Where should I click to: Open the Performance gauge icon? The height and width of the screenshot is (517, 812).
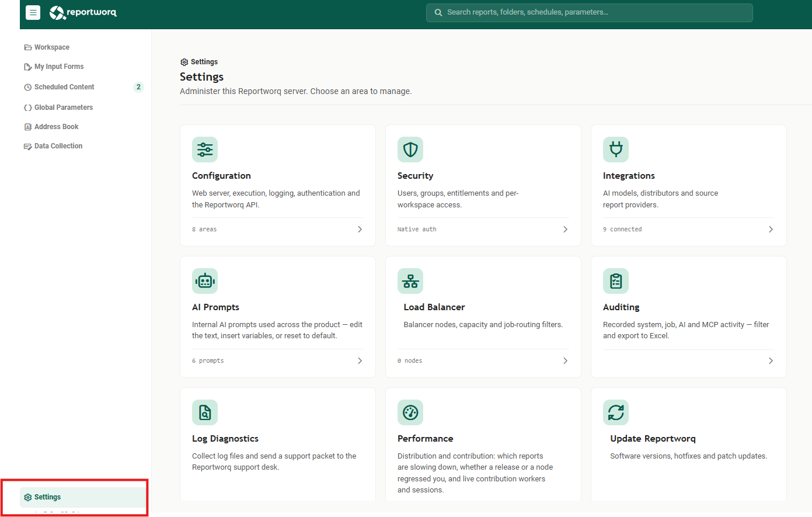coord(410,412)
